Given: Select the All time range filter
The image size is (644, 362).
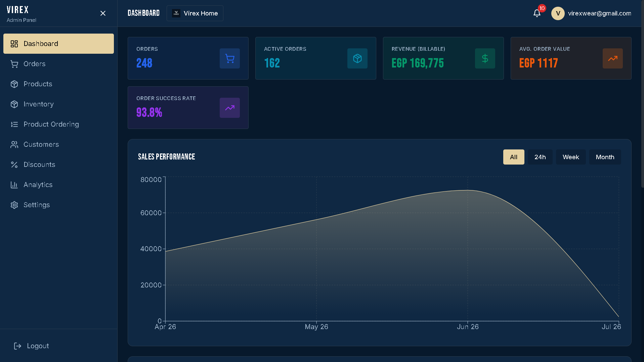Looking at the screenshot, I should pos(513,157).
